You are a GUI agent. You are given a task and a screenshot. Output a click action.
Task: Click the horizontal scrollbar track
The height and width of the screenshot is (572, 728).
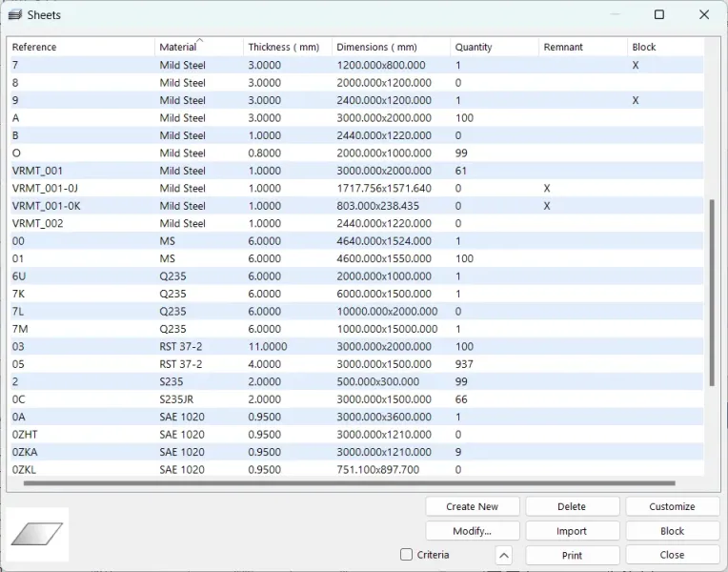click(349, 483)
